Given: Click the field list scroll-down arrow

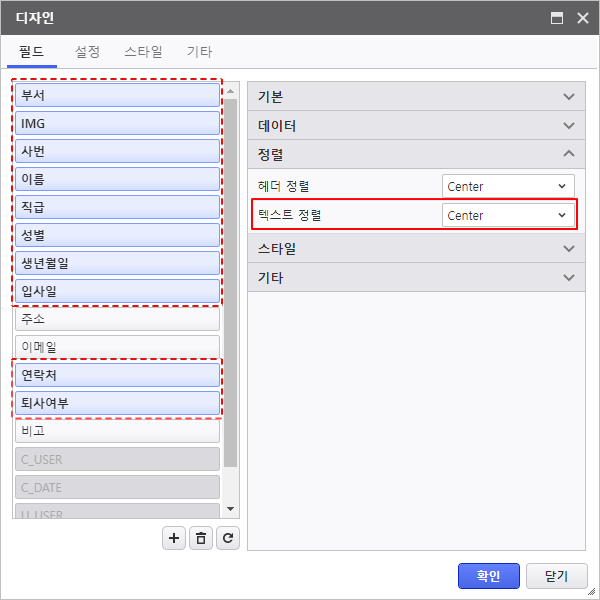Looking at the screenshot, I should 231,509.
